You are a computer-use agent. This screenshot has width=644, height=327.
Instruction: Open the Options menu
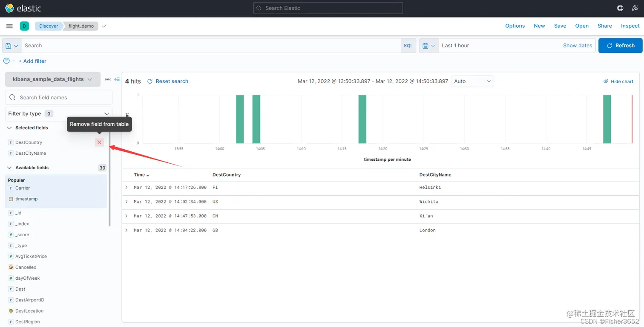click(515, 26)
